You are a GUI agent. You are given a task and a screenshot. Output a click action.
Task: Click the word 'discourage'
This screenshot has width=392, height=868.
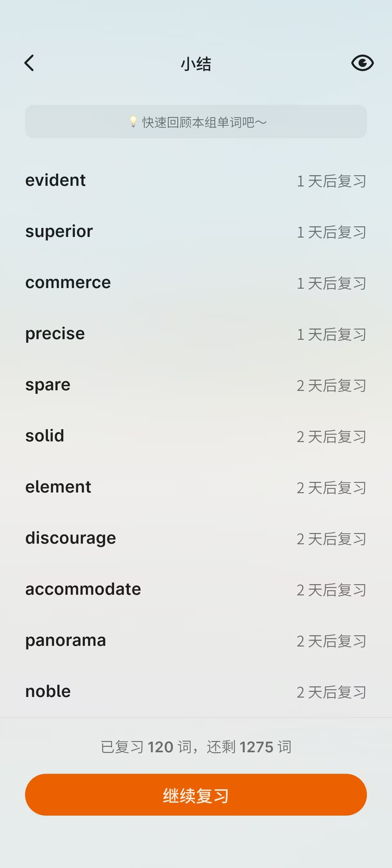[x=71, y=538]
